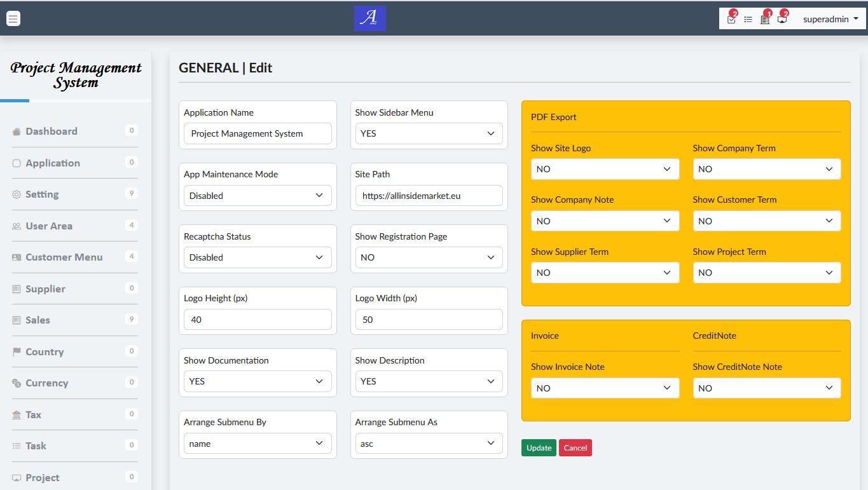Open the Supplier menu item
Viewport: 868px width, 490px height.
click(x=75, y=289)
